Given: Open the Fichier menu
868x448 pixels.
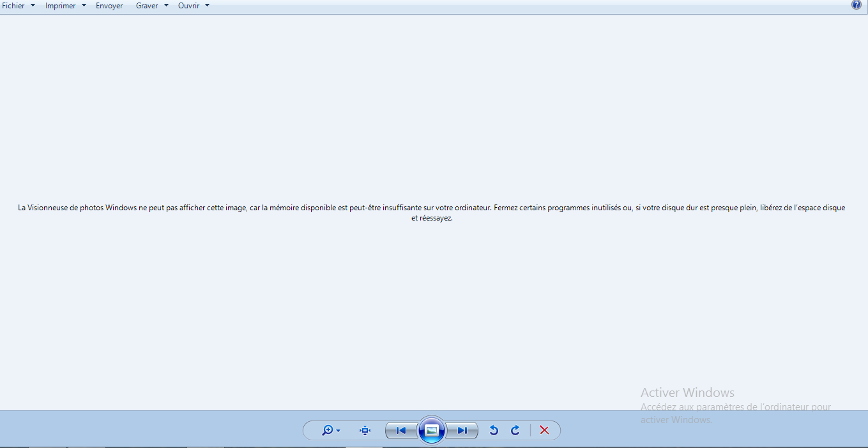Looking at the screenshot, I should coord(13,6).
